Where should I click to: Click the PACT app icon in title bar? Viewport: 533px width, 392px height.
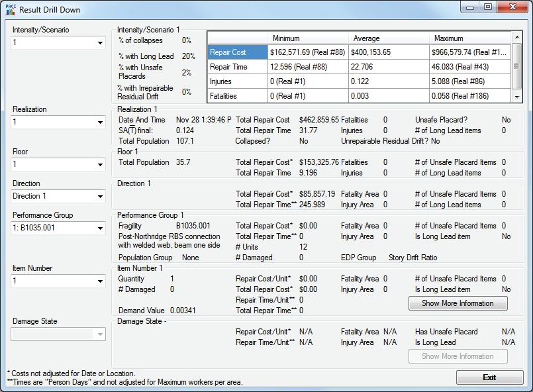pos(11,9)
